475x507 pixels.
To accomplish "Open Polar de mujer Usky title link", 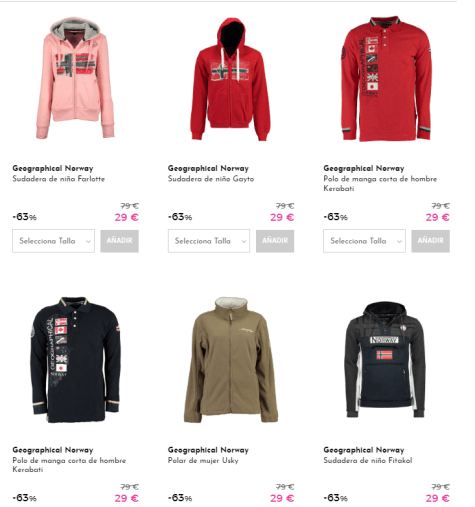I will tap(203, 460).
